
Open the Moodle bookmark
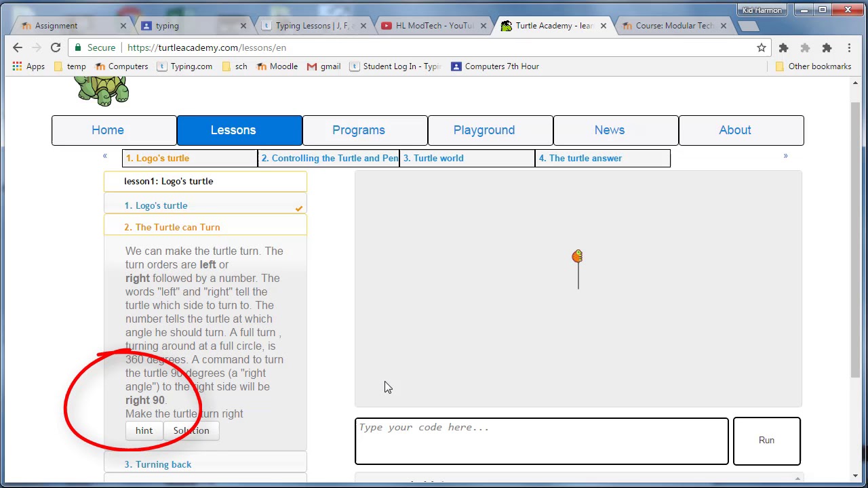[277, 66]
